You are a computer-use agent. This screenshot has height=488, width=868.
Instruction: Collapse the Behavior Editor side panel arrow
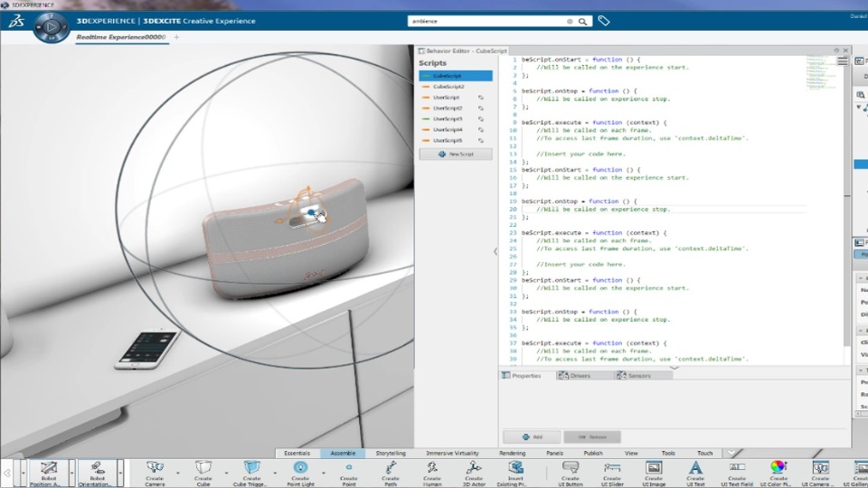tap(495, 251)
